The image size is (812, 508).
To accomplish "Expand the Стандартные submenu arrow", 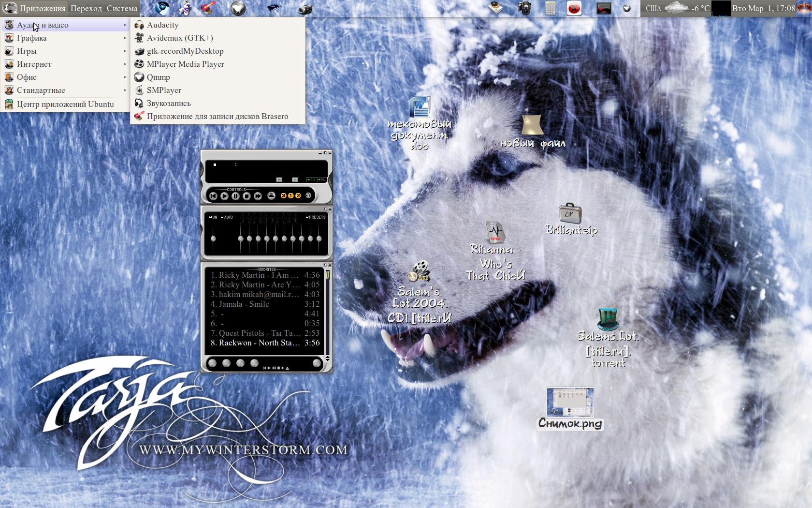I will pyautogui.click(x=125, y=90).
